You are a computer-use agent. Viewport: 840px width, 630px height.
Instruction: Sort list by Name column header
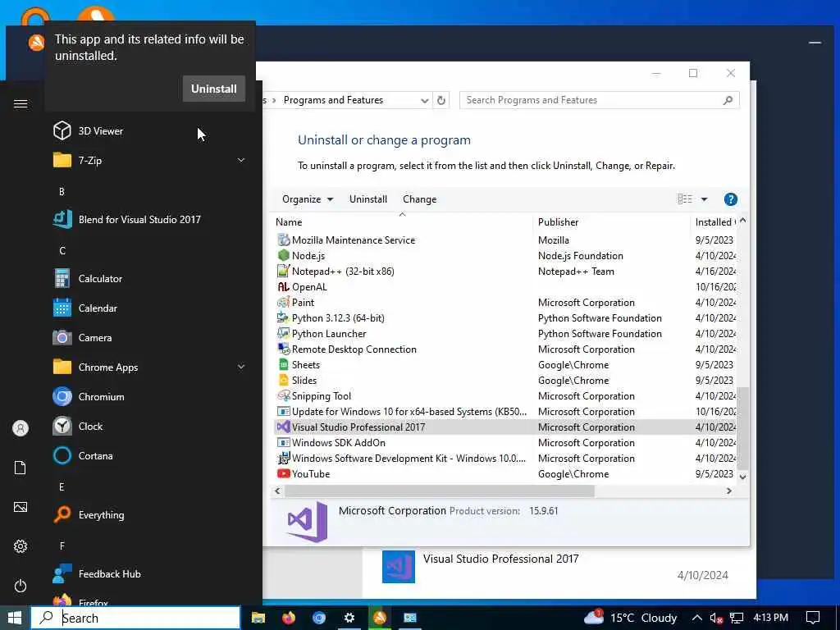[402, 221]
